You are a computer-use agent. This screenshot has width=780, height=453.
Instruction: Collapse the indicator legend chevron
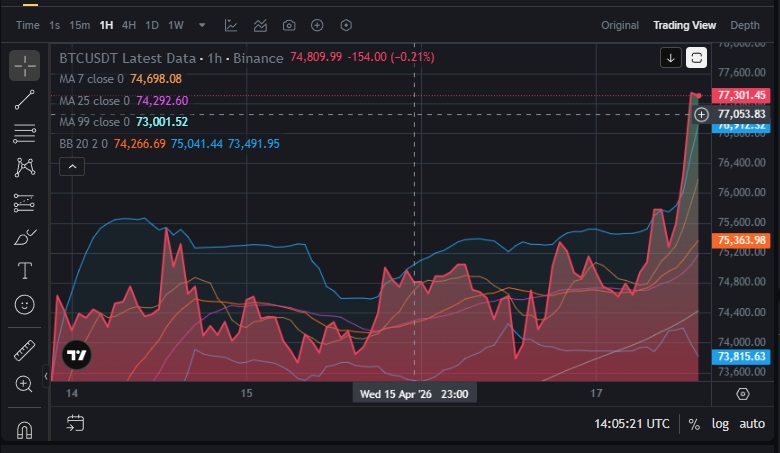pyautogui.click(x=72, y=167)
